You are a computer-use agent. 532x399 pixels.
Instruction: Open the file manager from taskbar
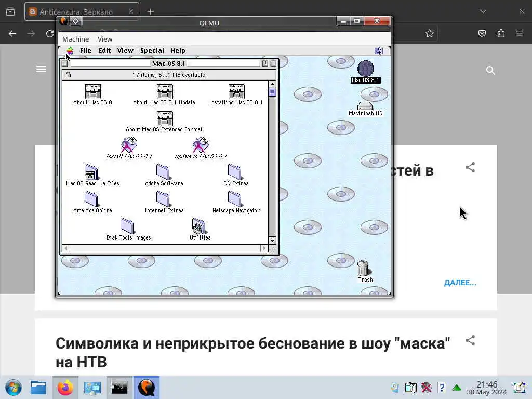coord(38,388)
